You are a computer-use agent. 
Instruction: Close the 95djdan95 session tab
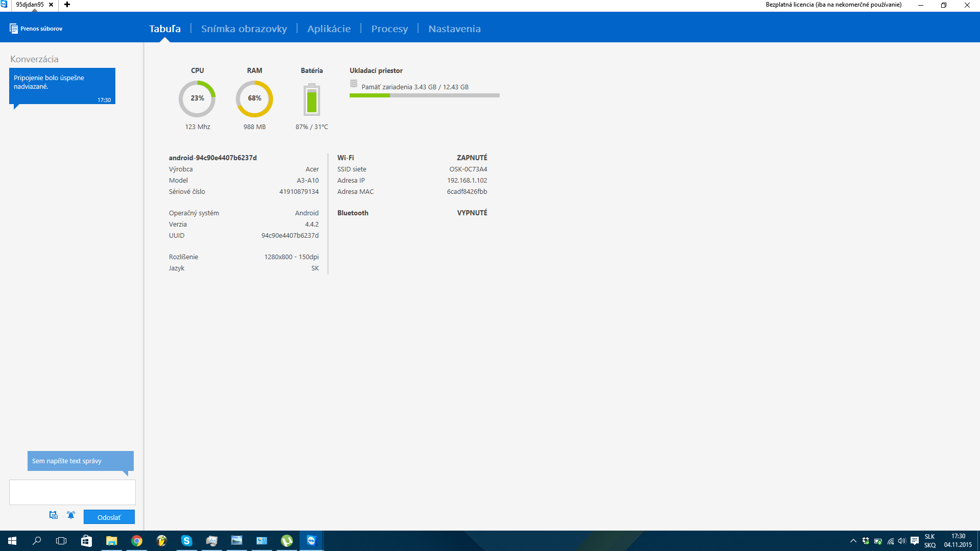(51, 5)
